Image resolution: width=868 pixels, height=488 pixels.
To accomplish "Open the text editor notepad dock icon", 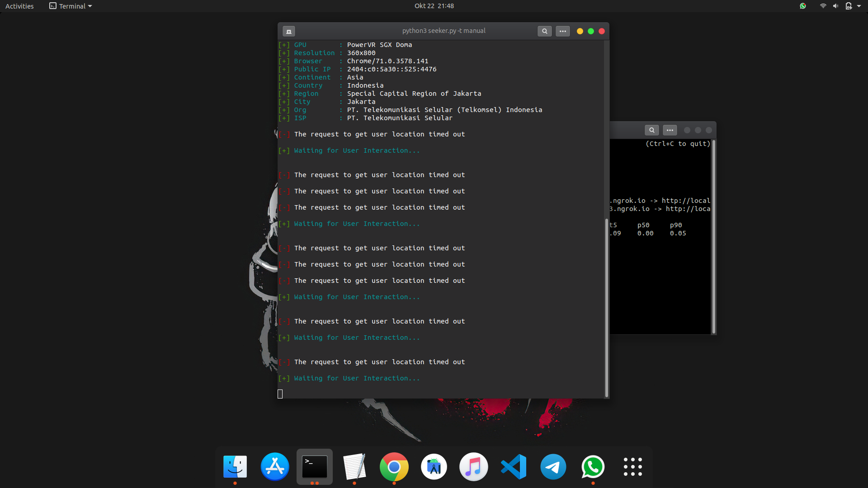I will tap(354, 467).
